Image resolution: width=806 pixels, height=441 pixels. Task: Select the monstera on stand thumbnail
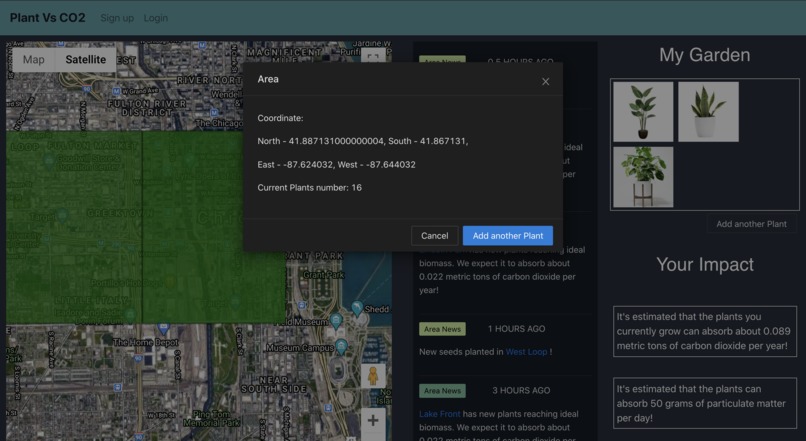[643, 177]
